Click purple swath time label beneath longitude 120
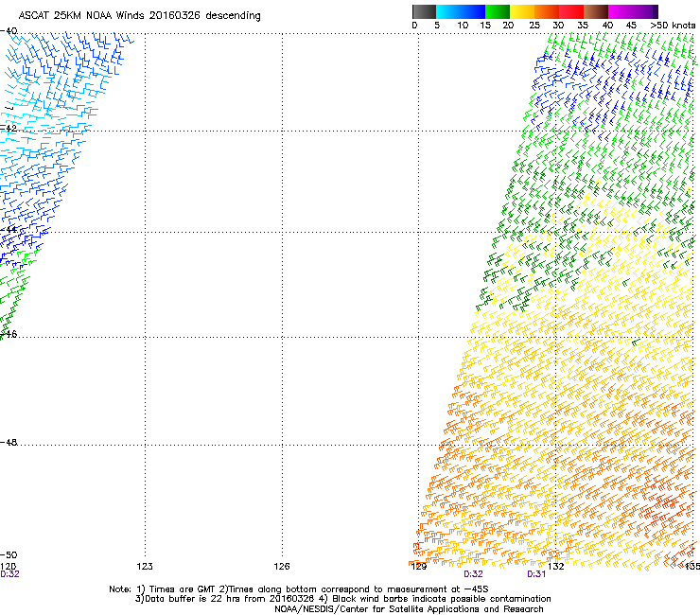This screenshot has height=615, width=700. 9,574
